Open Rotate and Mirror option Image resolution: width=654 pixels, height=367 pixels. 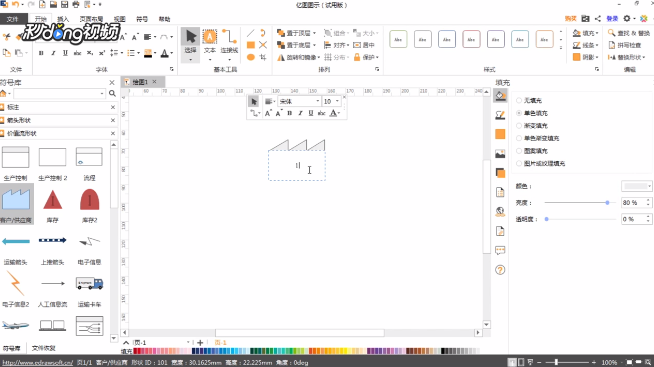(299, 57)
